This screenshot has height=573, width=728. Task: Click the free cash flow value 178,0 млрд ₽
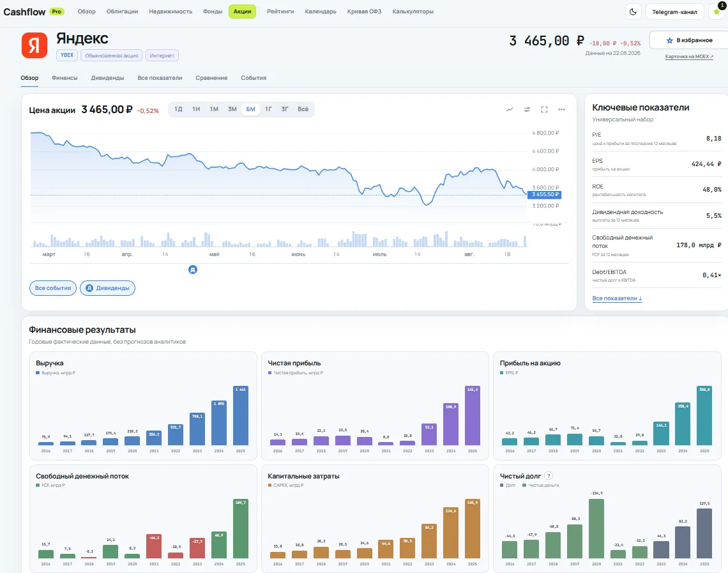[x=699, y=245]
